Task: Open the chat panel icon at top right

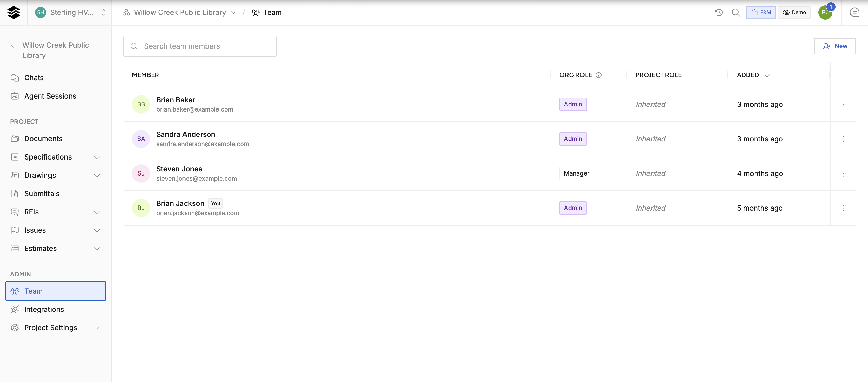Action: pyautogui.click(x=854, y=12)
